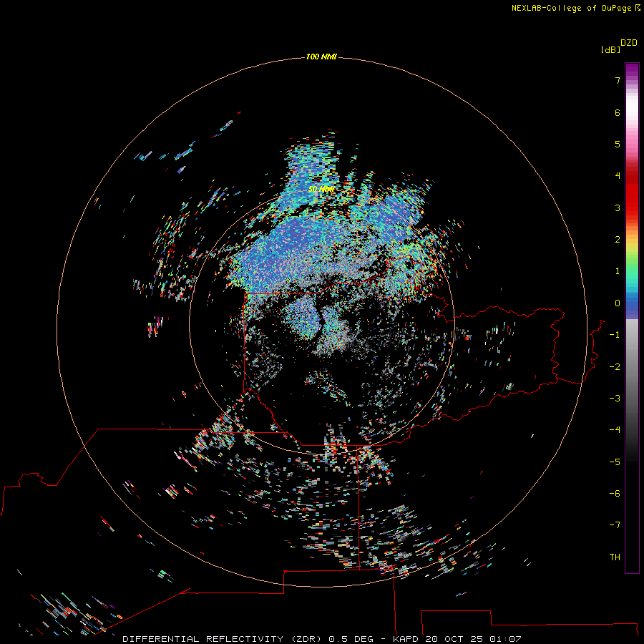The height and width of the screenshot is (644, 644).
Task: Click the 50 NMI range ring label
Action: point(321,189)
